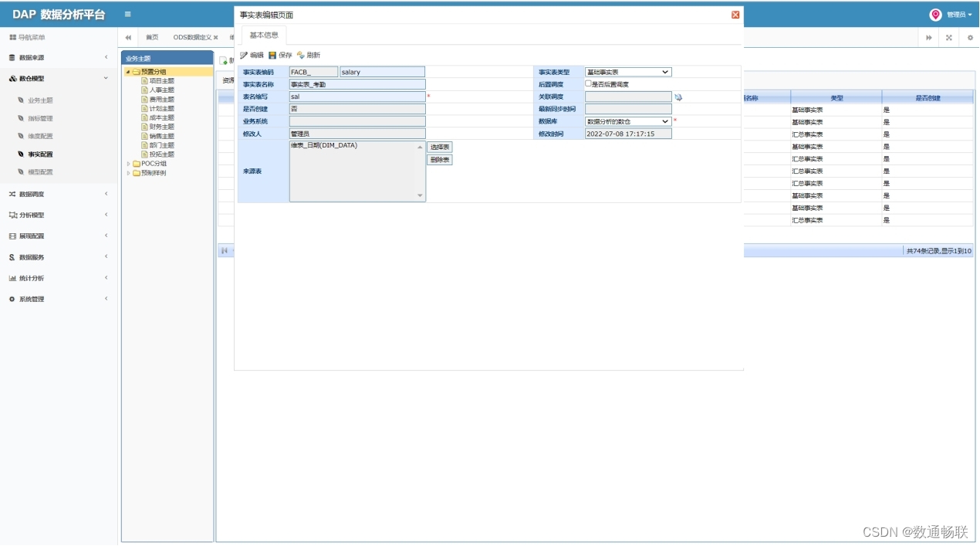Click the first-page pager icon in grid footer
Screen dimensions: 980x546
click(x=225, y=251)
